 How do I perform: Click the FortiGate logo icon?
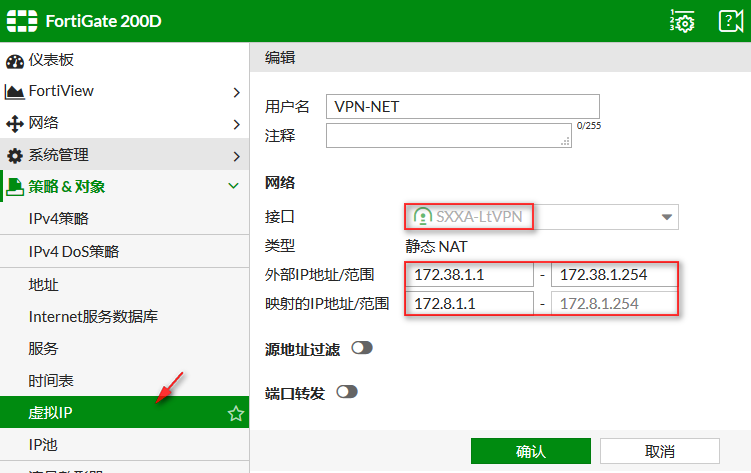[x=22, y=21]
